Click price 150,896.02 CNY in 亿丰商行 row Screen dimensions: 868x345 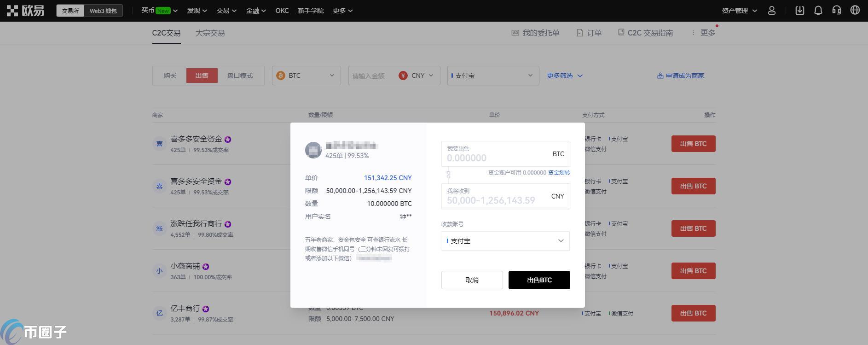tap(514, 313)
